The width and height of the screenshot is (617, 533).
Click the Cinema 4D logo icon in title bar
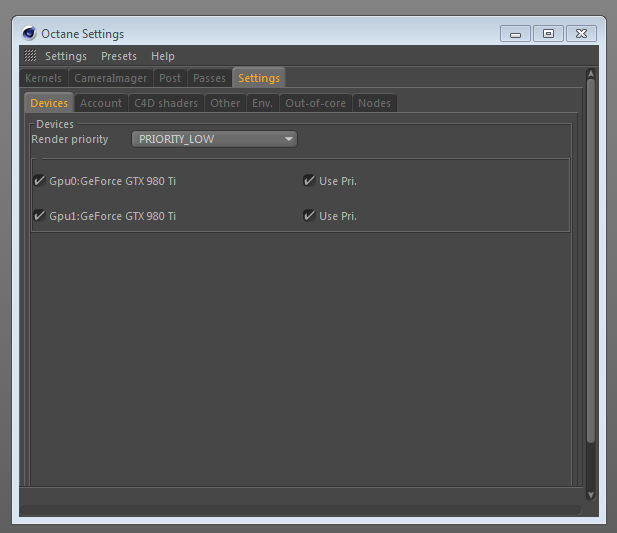click(x=29, y=33)
